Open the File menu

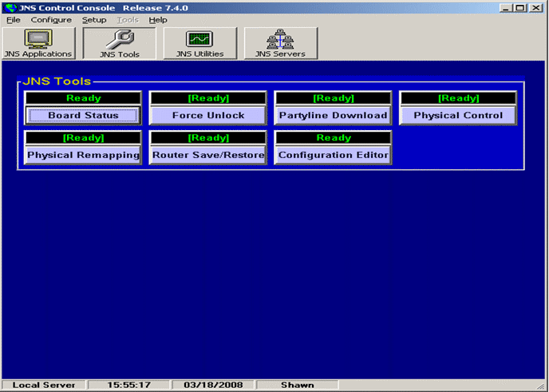point(14,20)
